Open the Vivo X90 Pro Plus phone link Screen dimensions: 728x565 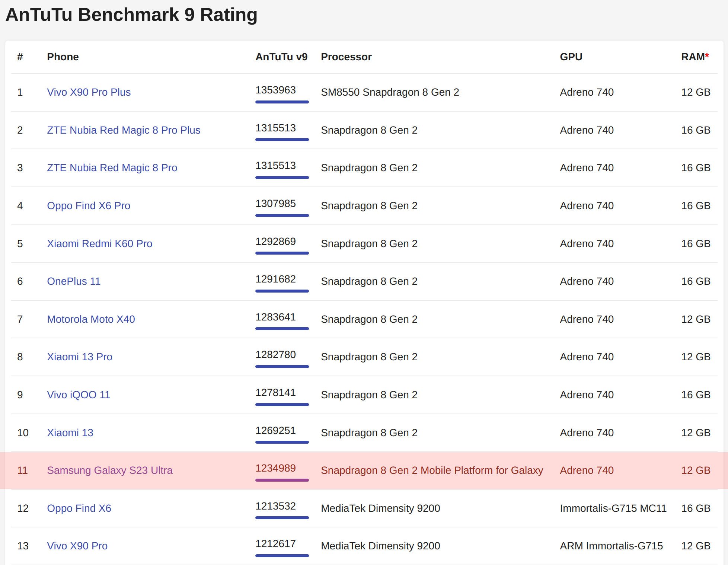89,92
